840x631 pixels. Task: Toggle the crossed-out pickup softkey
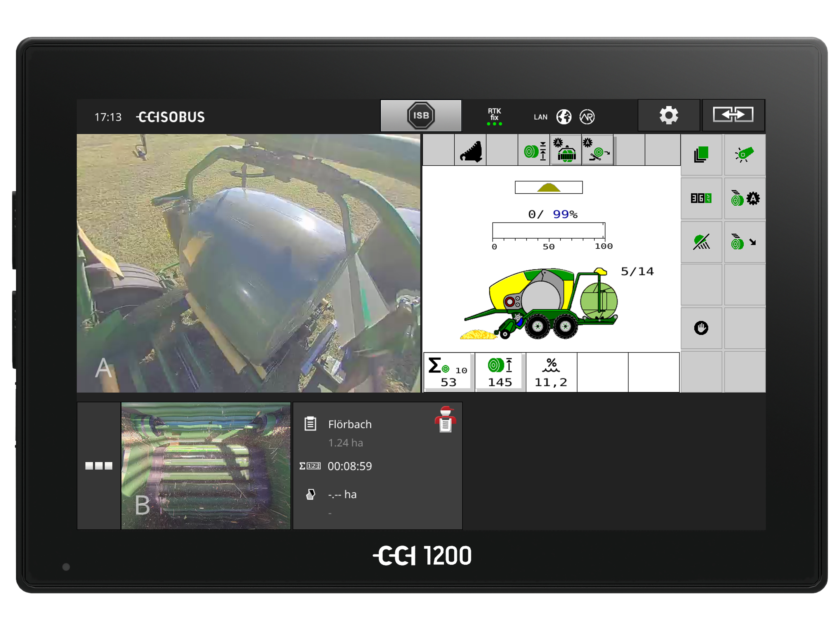point(701,242)
